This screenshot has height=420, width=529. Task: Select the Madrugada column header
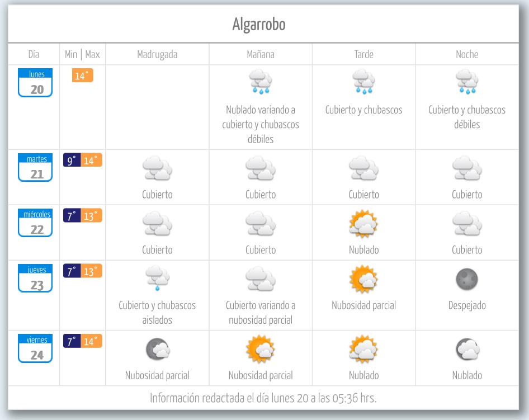click(x=157, y=54)
